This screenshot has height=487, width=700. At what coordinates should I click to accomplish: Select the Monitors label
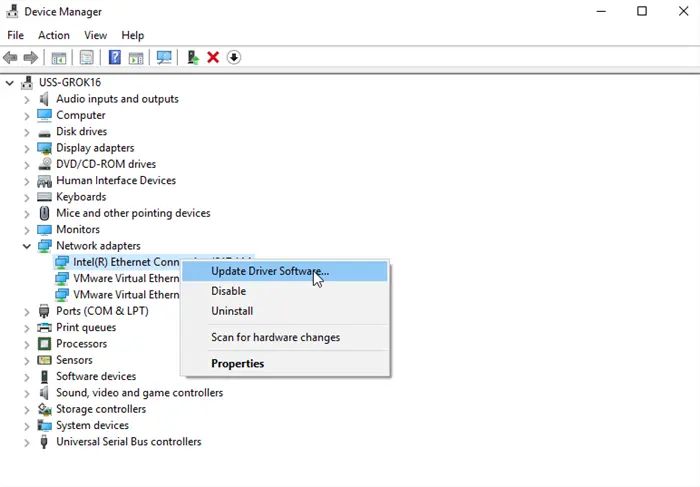click(x=78, y=229)
